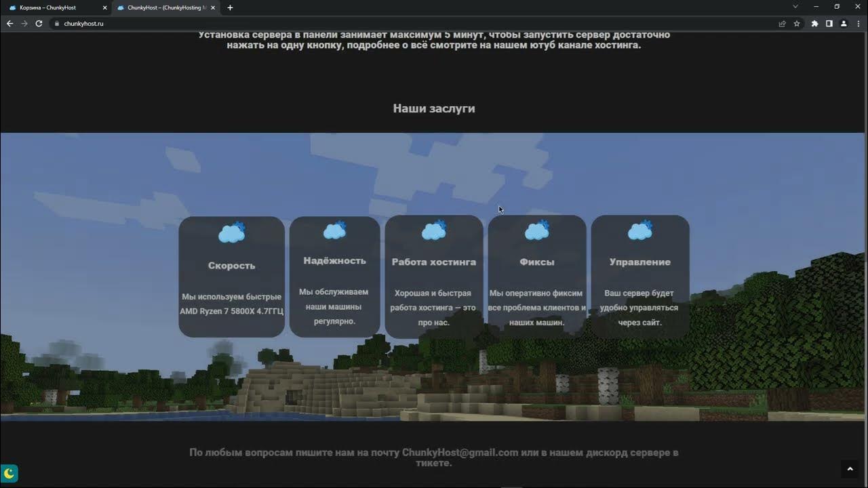The image size is (868, 488).
Task: Go forward in browser history
Action: [x=24, y=23]
